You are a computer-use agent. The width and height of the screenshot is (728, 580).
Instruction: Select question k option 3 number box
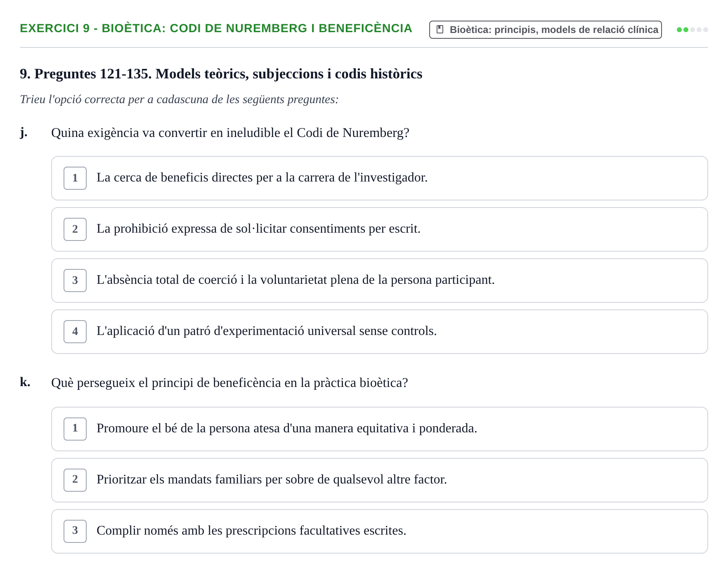pos(75,531)
